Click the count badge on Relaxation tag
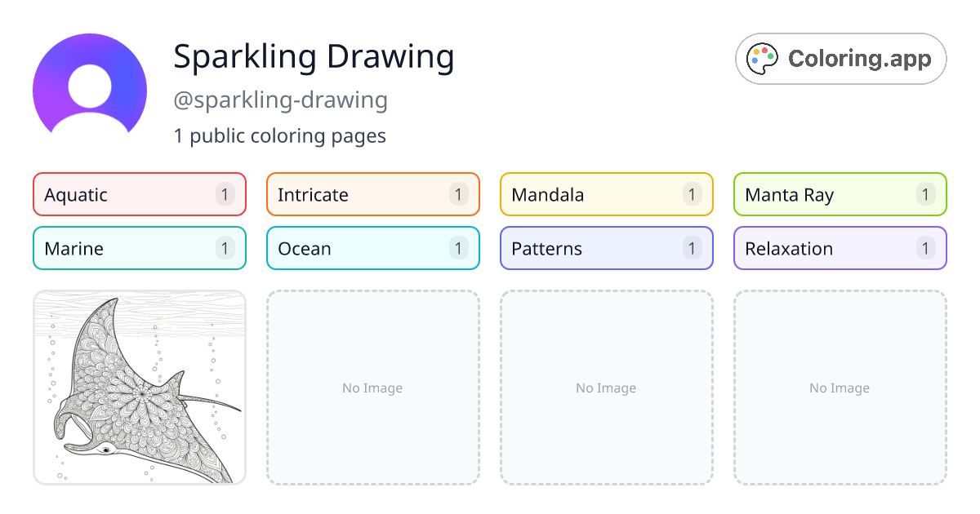 (x=925, y=248)
